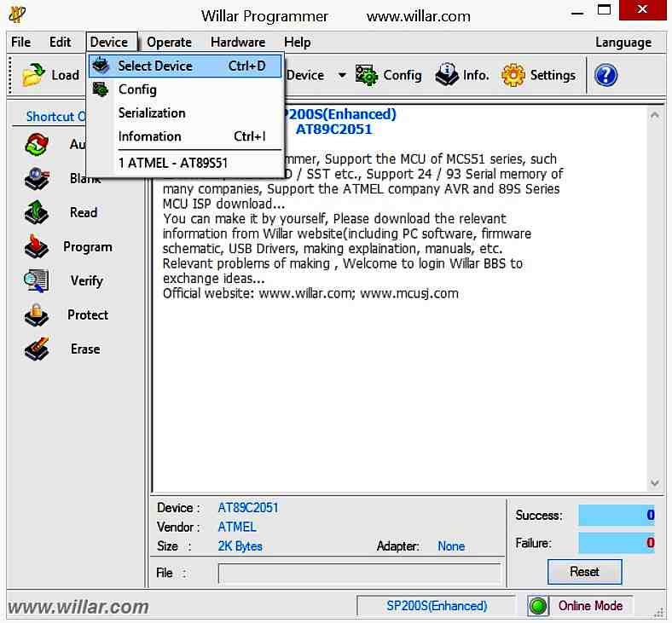Image resolution: width=672 pixels, height=623 pixels.
Task: Select recent device 1 ATMEL - AT89S51
Action: (185, 163)
